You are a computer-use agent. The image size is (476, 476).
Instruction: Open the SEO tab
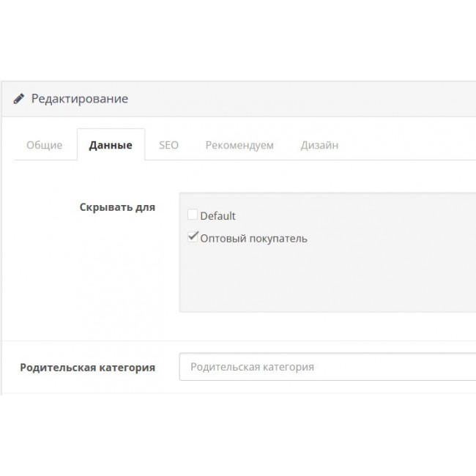tap(168, 145)
